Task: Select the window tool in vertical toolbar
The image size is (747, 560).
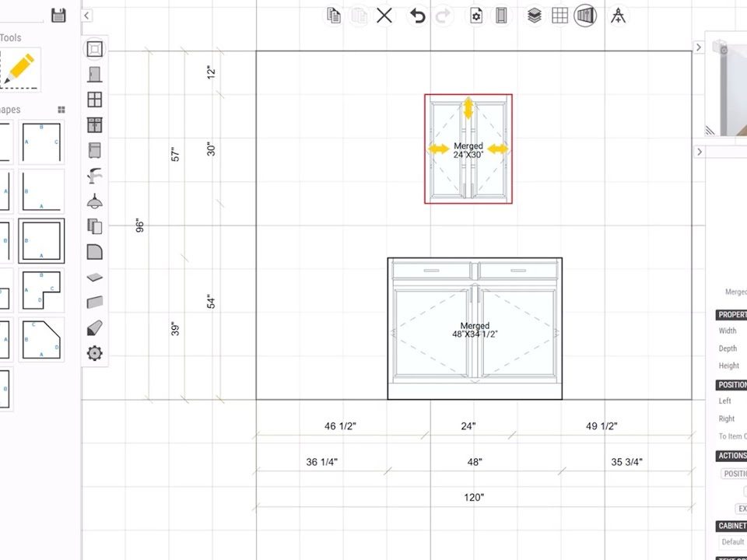Action: click(94, 100)
